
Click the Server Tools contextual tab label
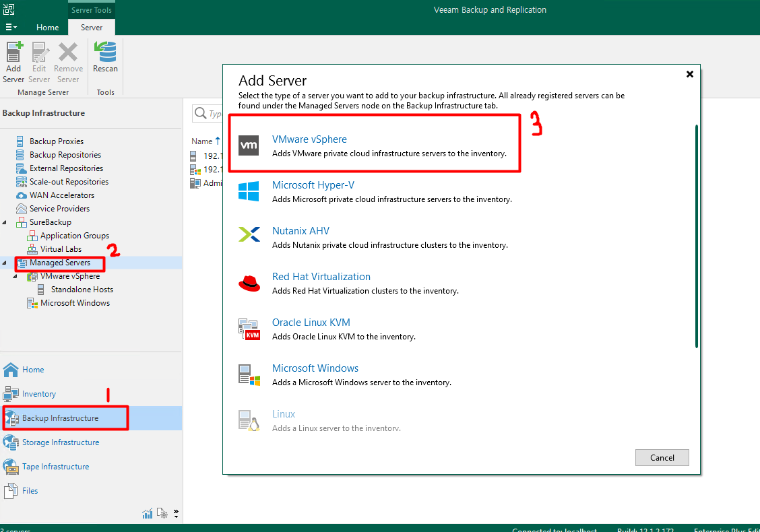tap(92, 10)
